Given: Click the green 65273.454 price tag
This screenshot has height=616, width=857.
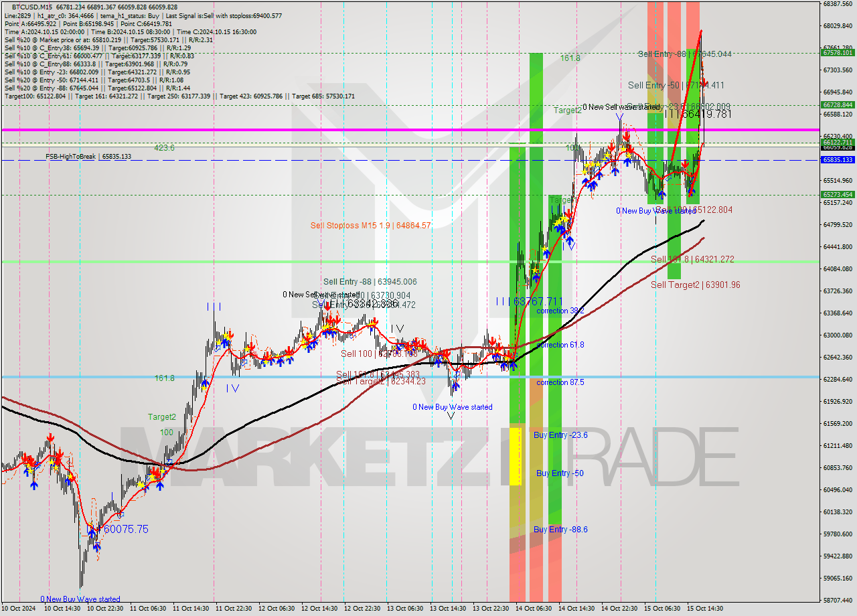Looking at the screenshot, I should 837,195.
